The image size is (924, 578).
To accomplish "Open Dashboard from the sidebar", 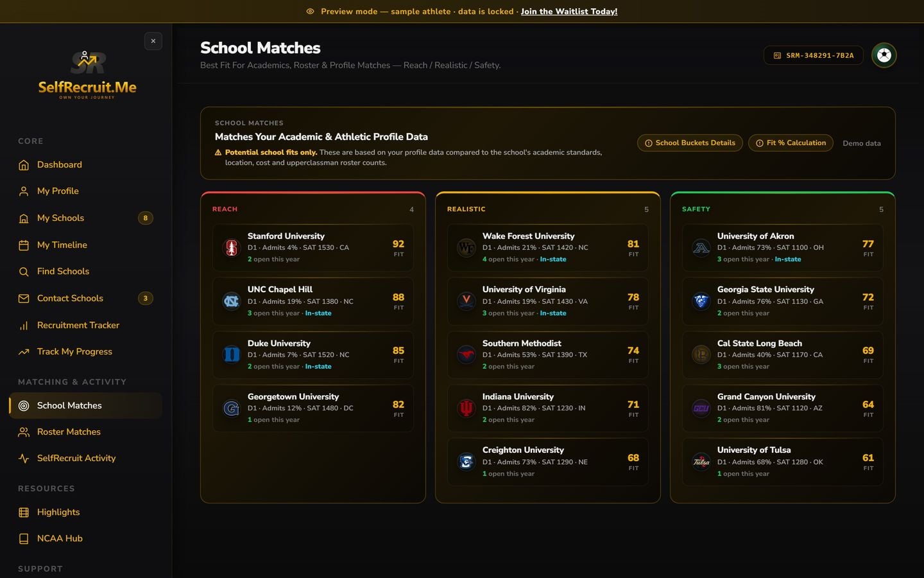I will pos(85,165).
